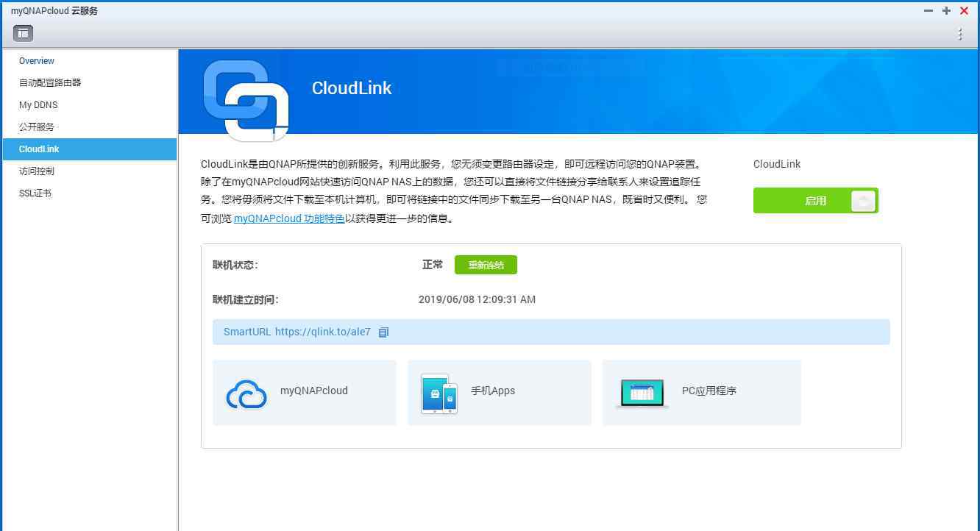Open the vertical dots options menu
980x531 pixels.
[960, 34]
